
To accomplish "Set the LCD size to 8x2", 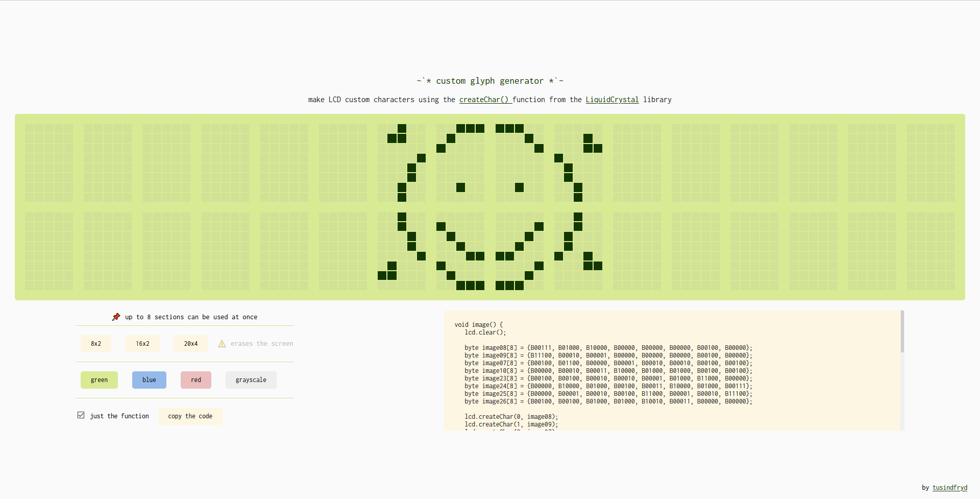I will pos(96,344).
